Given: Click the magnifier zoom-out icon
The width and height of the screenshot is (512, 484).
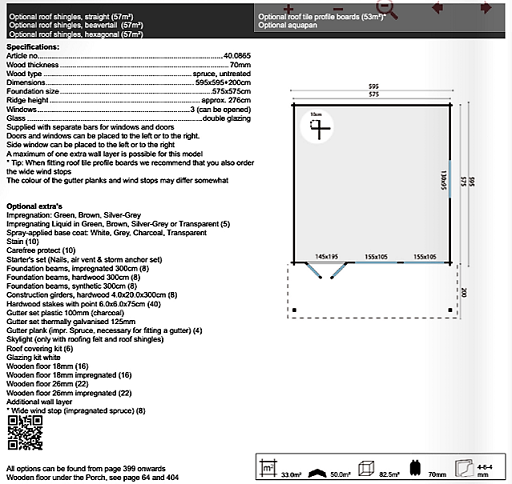Looking at the screenshot, I should click(387, 9).
